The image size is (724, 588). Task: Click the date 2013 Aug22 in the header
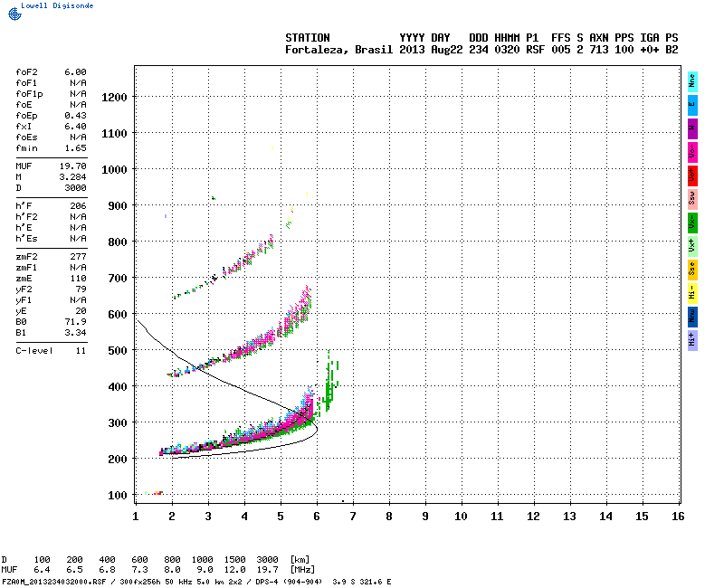pyautogui.click(x=431, y=50)
